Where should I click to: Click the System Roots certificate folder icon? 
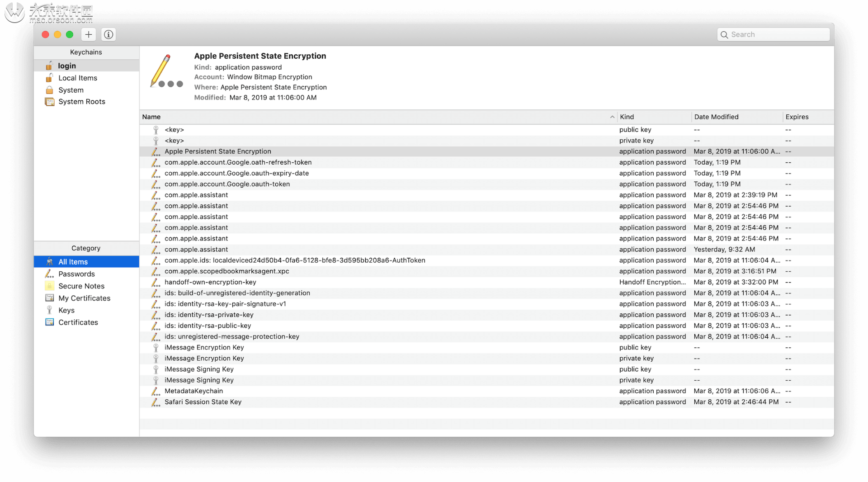[x=49, y=102]
